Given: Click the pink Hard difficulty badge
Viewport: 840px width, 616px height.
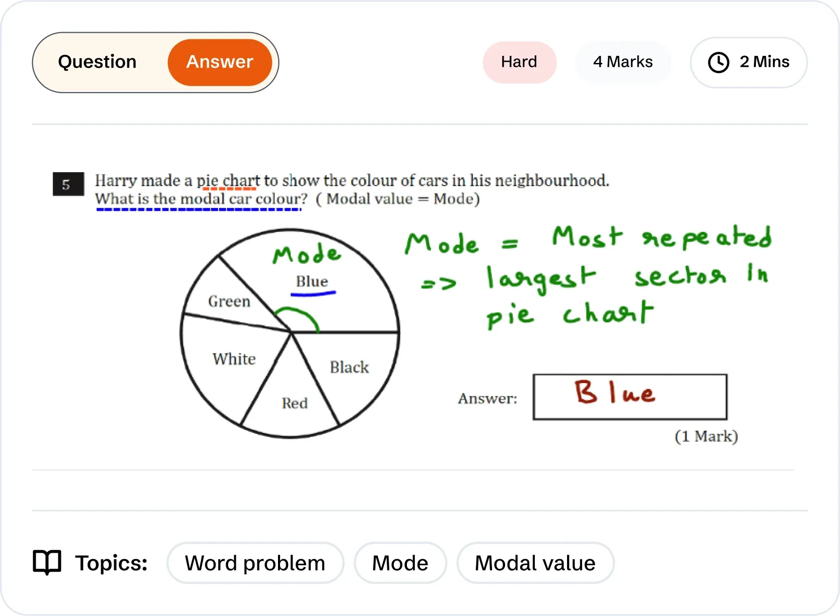Looking at the screenshot, I should pos(519,62).
